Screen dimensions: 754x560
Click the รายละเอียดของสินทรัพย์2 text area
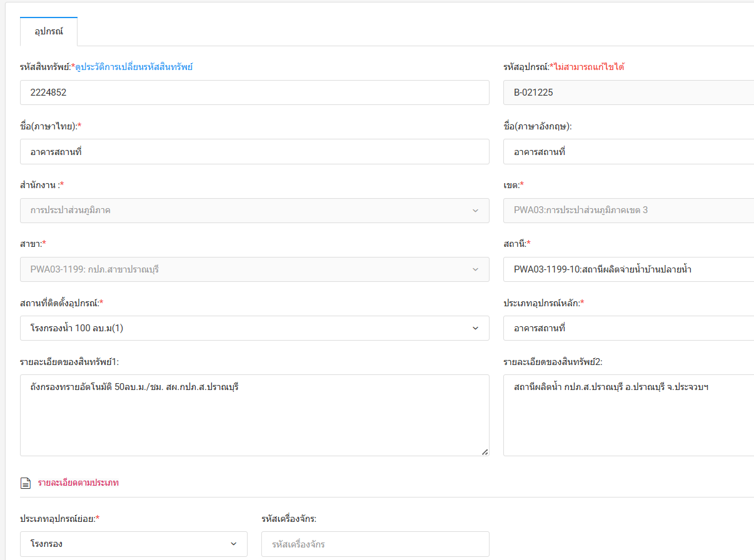click(x=628, y=415)
